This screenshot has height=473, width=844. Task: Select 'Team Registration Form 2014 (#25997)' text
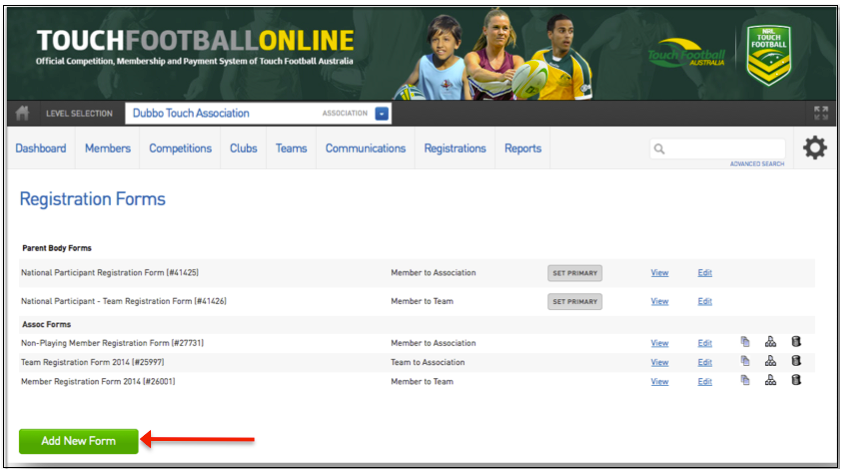(x=93, y=363)
